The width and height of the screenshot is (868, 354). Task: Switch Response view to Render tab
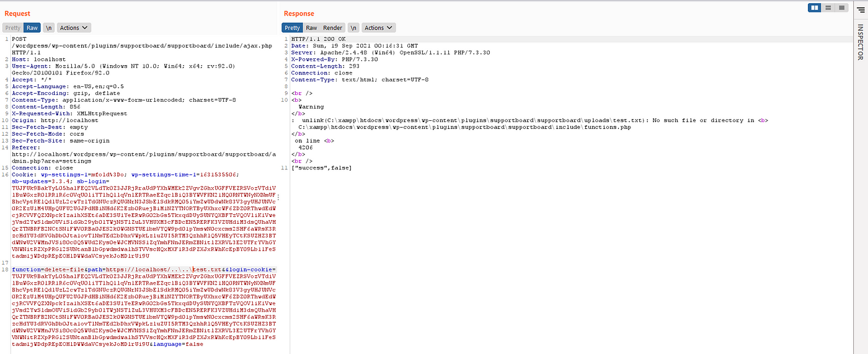pyautogui.click(x=332, y=28)
